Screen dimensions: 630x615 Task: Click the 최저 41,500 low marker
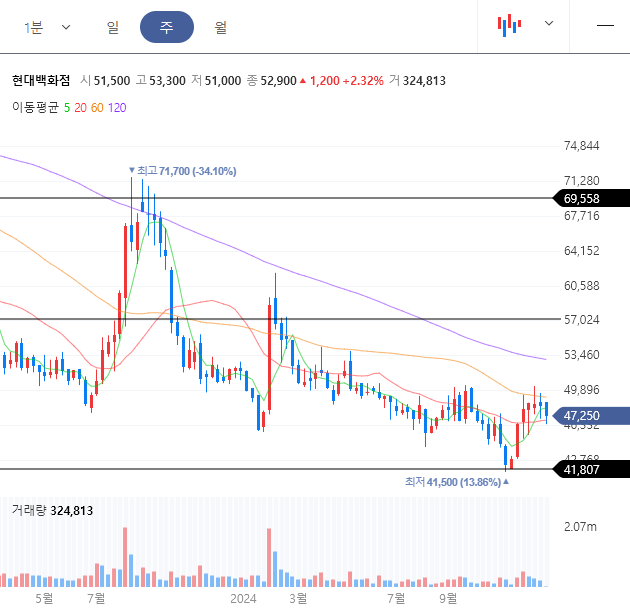[x=457, y=482]
